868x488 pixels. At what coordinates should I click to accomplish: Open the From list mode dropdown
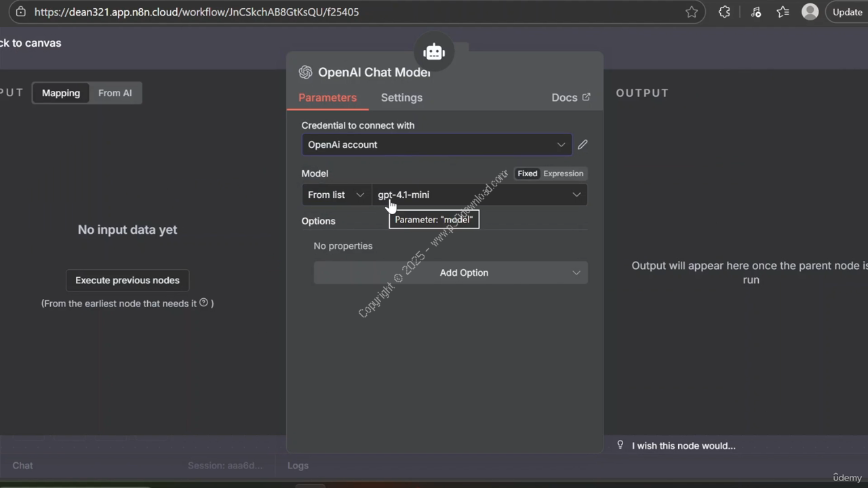pyautogui.click(x=336, y=195)
